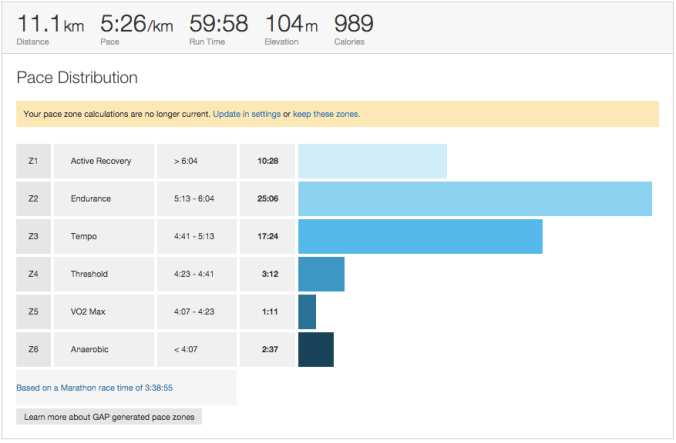
Task: Select the Z4 zone label
Action: click(x=33, y=274)
